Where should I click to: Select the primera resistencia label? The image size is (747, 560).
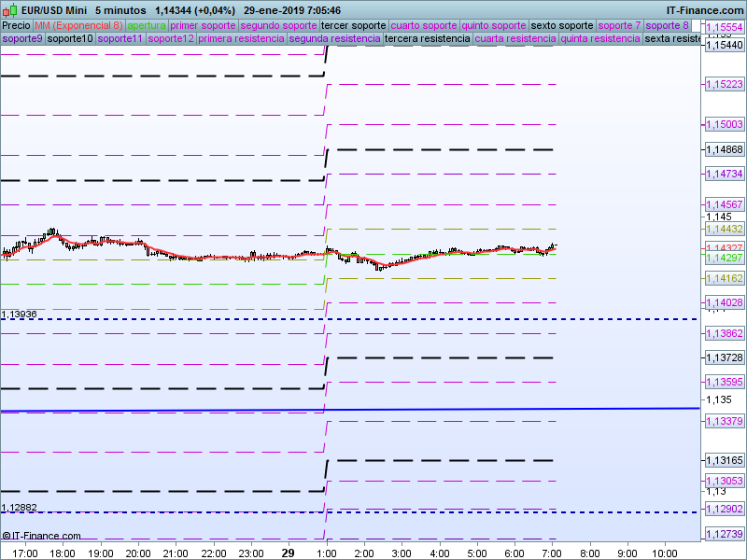241,39
